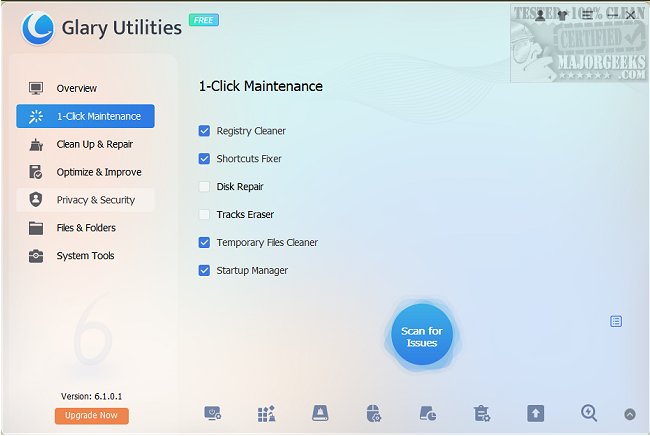Open Files & Folders section
This screenshot has height=436, width=650.
[x=85, y=228]
